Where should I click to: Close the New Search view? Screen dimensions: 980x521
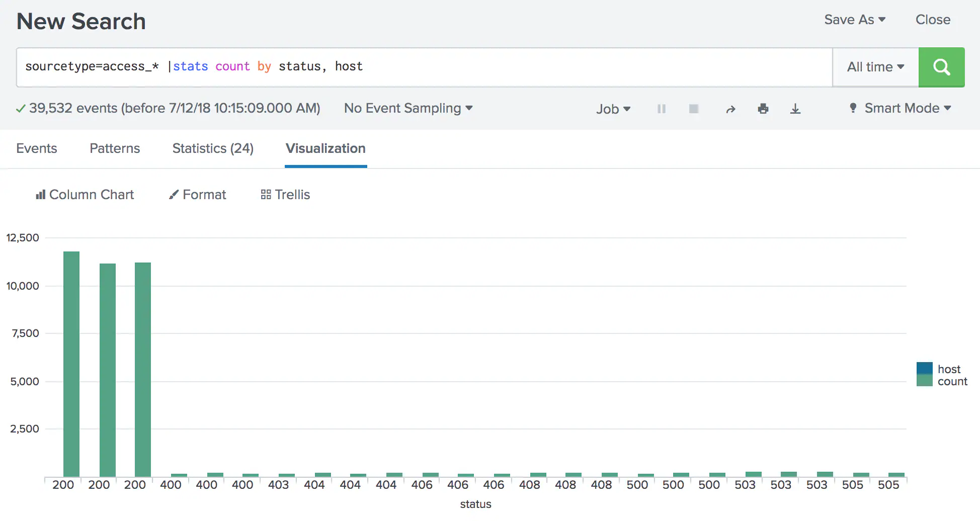pyautogui.click(x=933, y=20)
